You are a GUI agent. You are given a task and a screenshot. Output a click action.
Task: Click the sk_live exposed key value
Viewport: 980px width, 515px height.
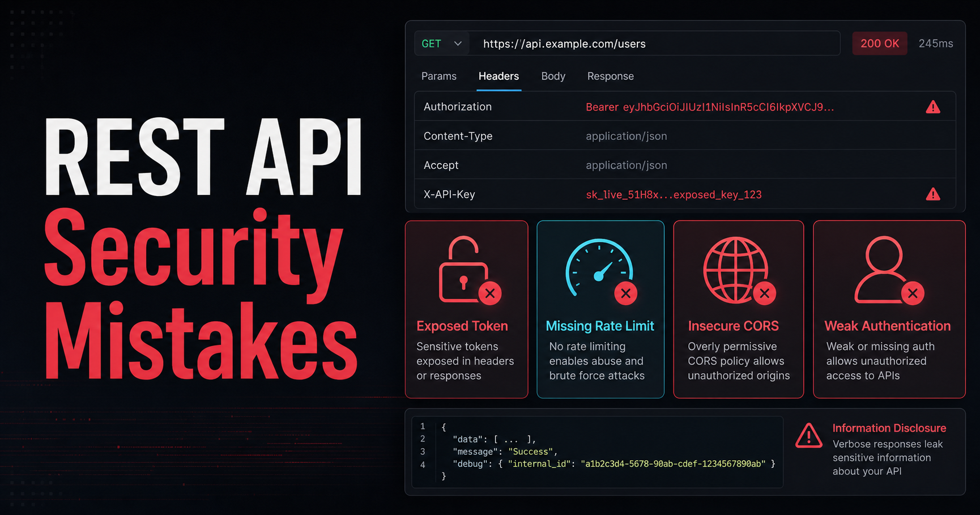(x=674, y=194)
